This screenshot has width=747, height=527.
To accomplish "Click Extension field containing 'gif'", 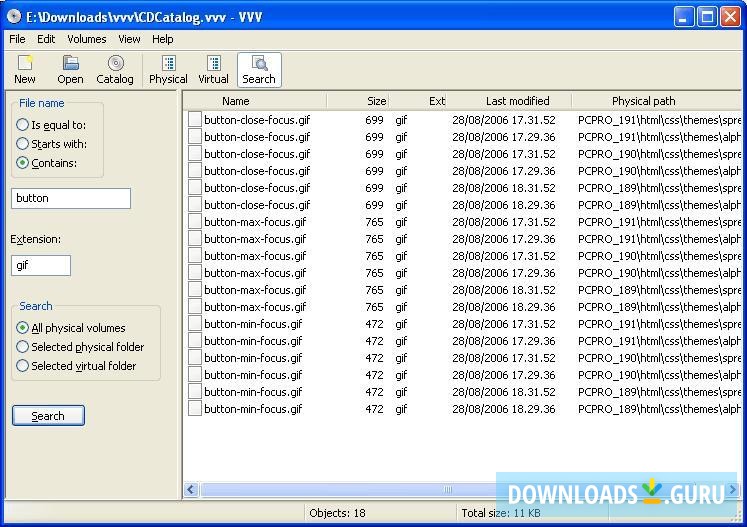I will tap(41, 265).
